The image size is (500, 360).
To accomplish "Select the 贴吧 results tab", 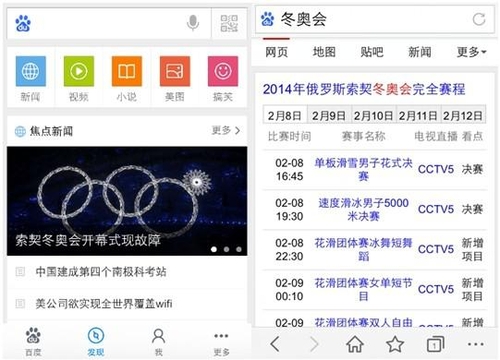I will [372, 52].
